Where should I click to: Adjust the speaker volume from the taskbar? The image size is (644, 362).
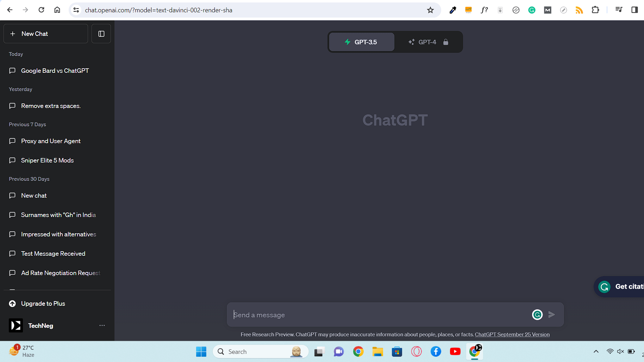click(x=620, y=351)
